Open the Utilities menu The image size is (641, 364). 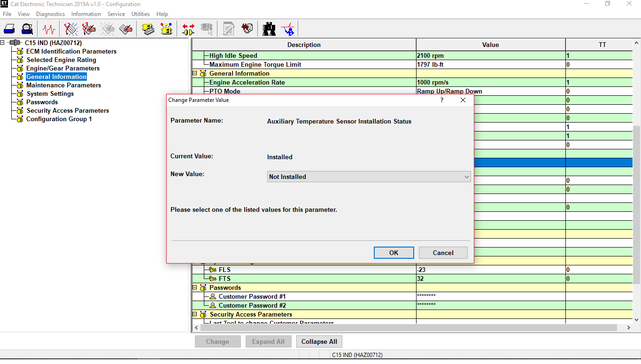click(140, 14)
